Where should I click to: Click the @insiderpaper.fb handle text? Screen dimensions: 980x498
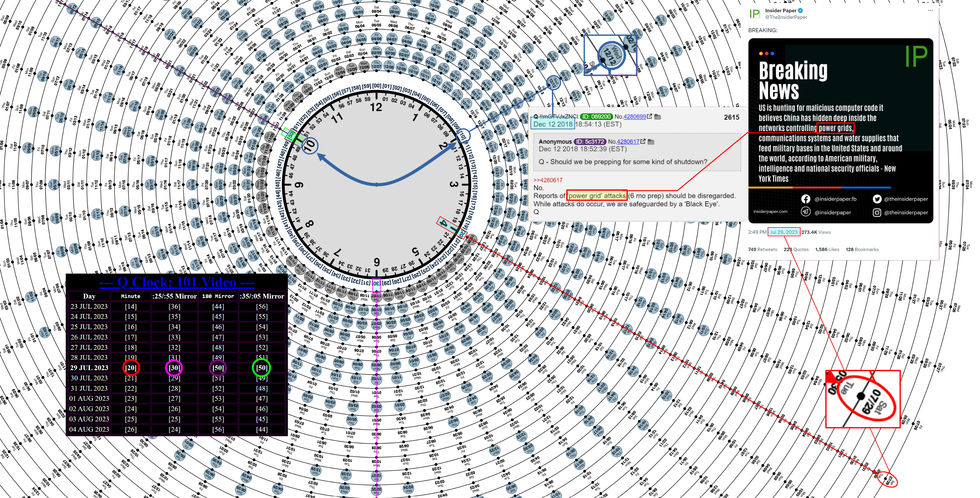click(x=835, y=199)
